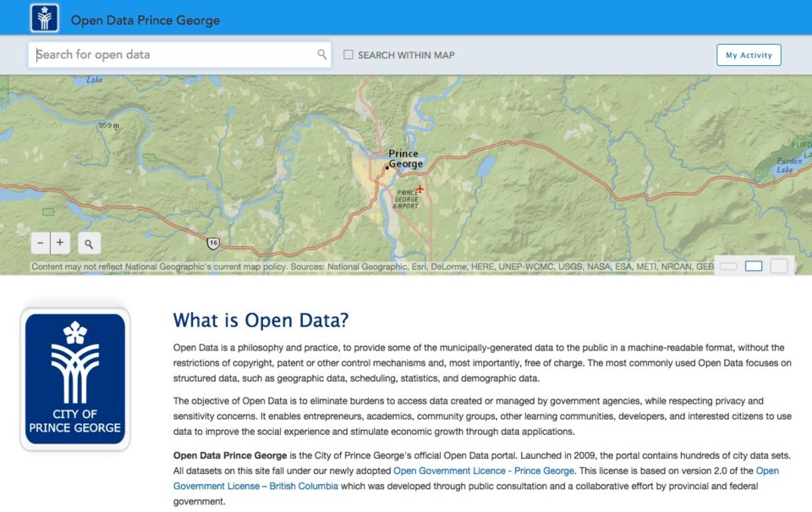Open the Open Government License – British Columbia link
The width and height of the screenshot is (812, 512).
point(476,478)
